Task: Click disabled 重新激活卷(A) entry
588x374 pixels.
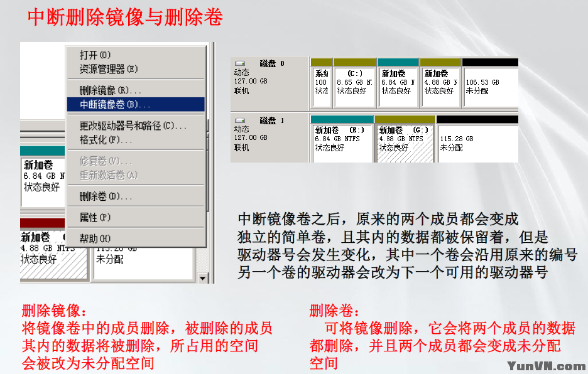Action: 136,175
